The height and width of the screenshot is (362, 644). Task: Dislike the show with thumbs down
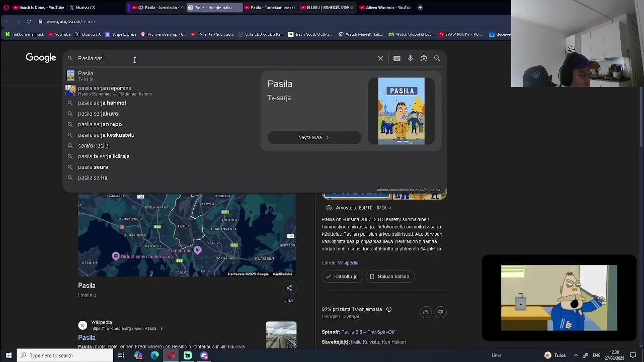point(441,312)
